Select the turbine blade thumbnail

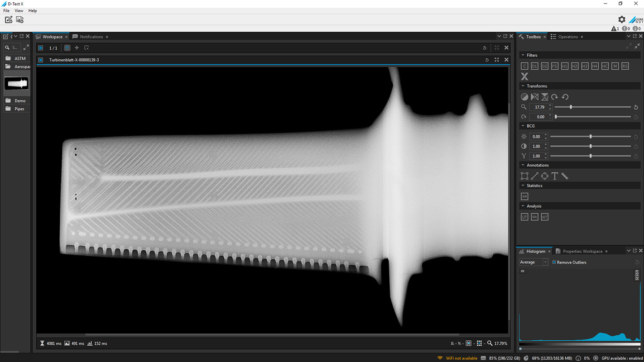tap(16, 84)
